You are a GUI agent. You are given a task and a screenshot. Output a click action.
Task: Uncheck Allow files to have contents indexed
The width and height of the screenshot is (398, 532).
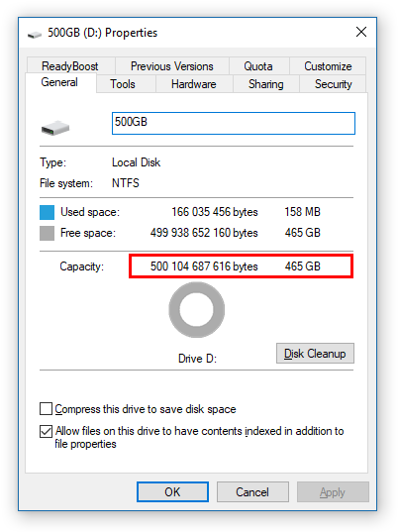47,431
